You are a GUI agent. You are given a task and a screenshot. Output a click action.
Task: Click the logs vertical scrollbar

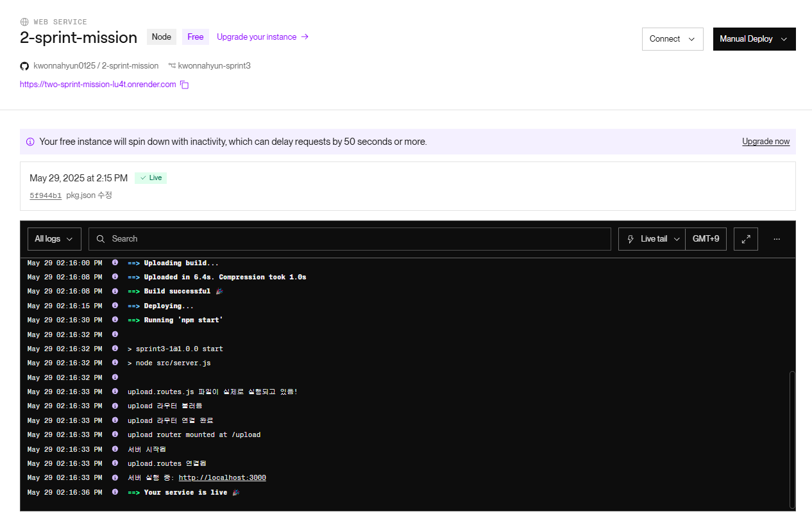792,440
